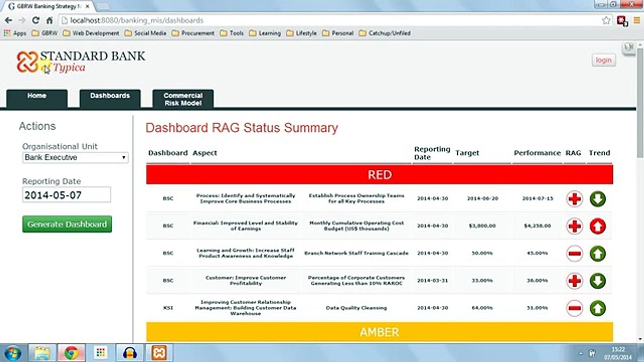644x362 pixels.
Task: Open the Web Development bookmarks folder
Action: pos(91,33)
